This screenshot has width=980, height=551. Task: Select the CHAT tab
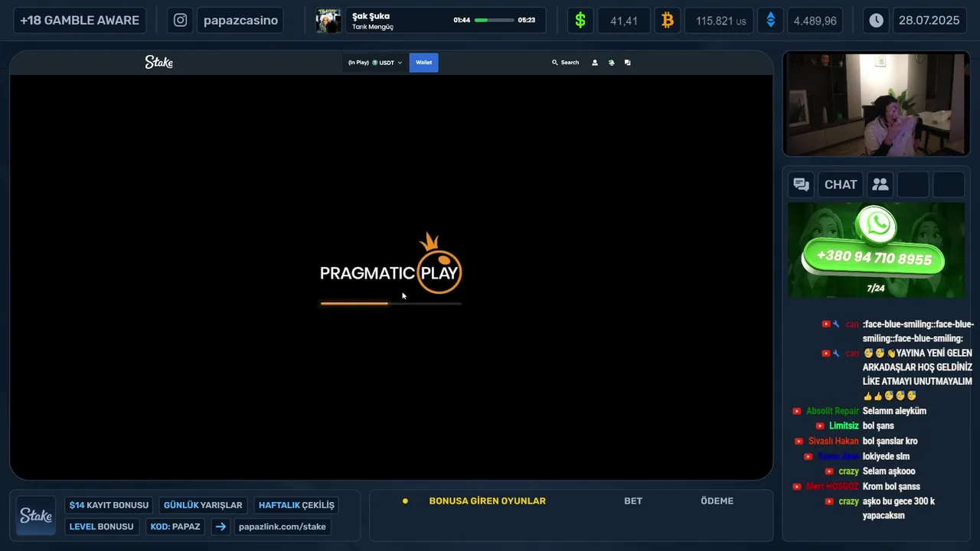click(841, 184)
